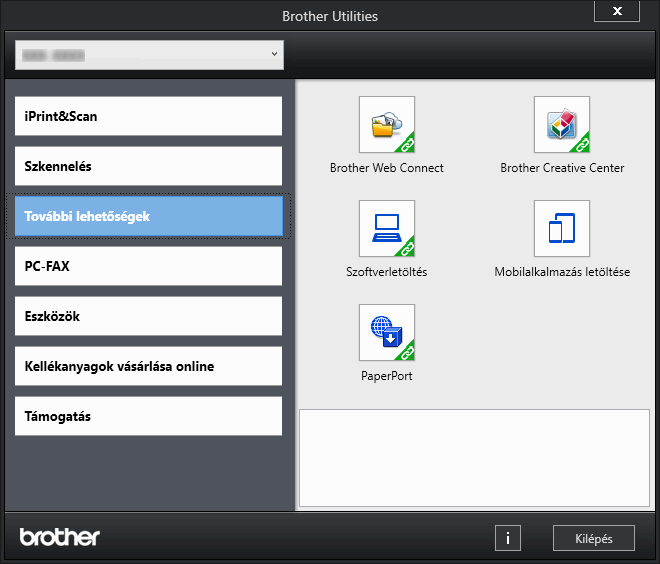This screenshot has height=564, width=660.
Task: Close the Brother Utilities window
Action: coord(617,11)
